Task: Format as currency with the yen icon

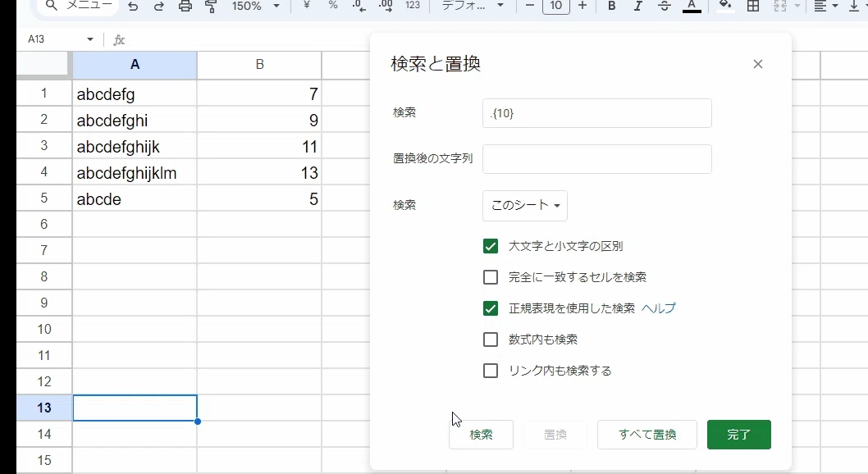Action: click(x=307, y=5)
